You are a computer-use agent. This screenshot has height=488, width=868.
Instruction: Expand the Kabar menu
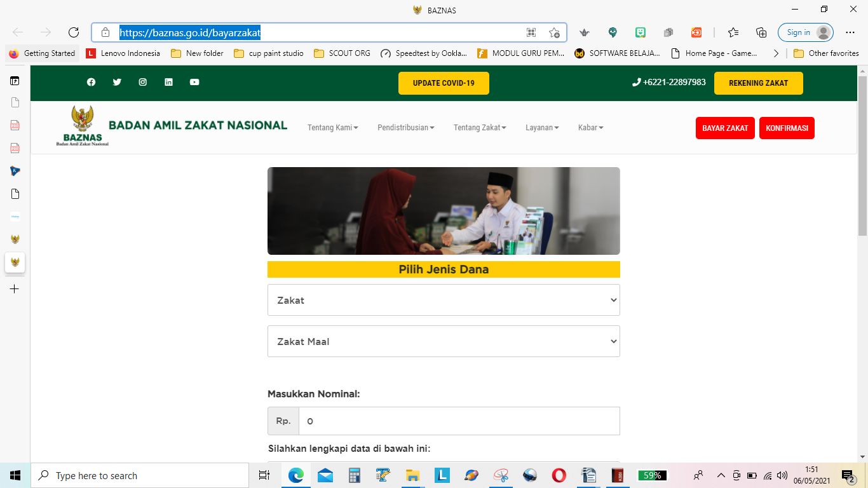point(591,128)
